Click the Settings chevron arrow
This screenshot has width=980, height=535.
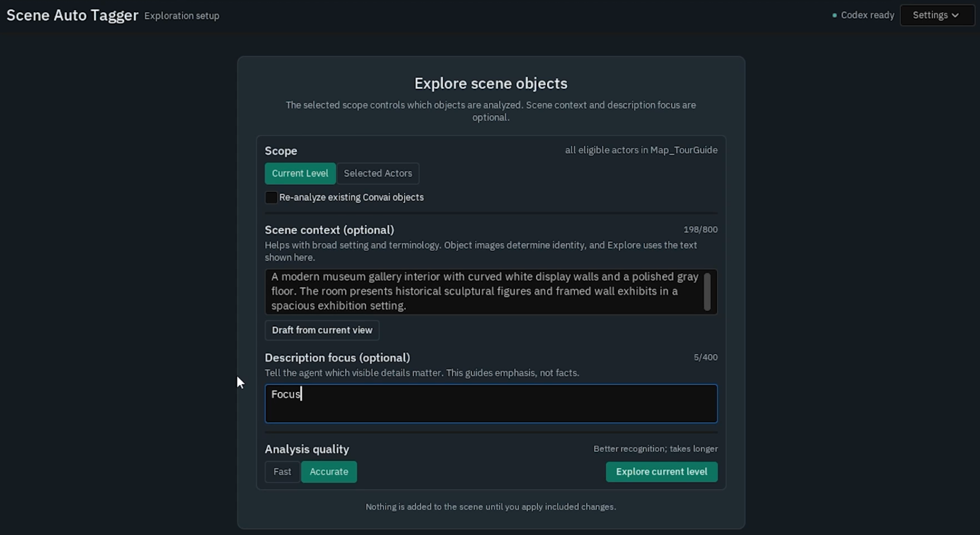(x=955, y=15)
